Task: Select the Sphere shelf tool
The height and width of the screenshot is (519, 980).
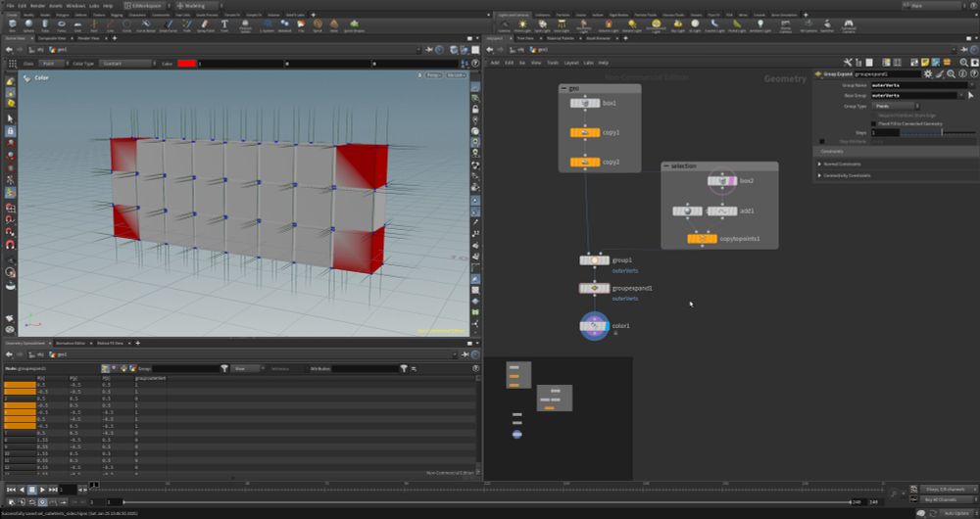Action: click(x=28, y=25)
